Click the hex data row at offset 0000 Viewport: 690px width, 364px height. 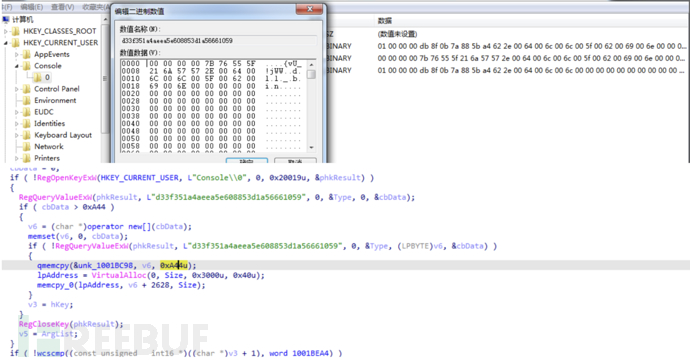(212, 64)
